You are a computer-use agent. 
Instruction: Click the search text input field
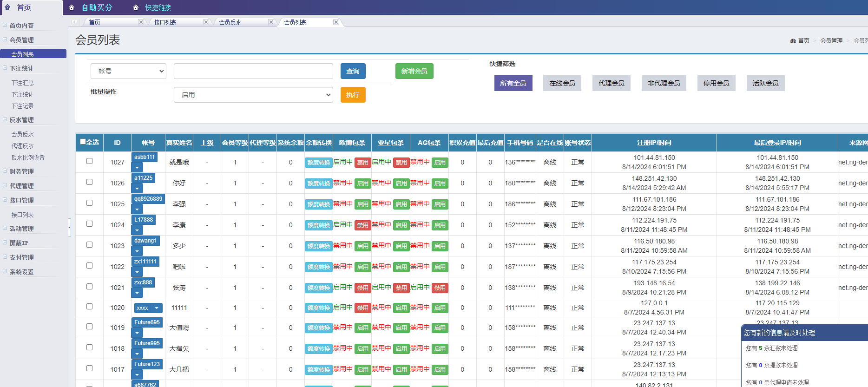253,71
